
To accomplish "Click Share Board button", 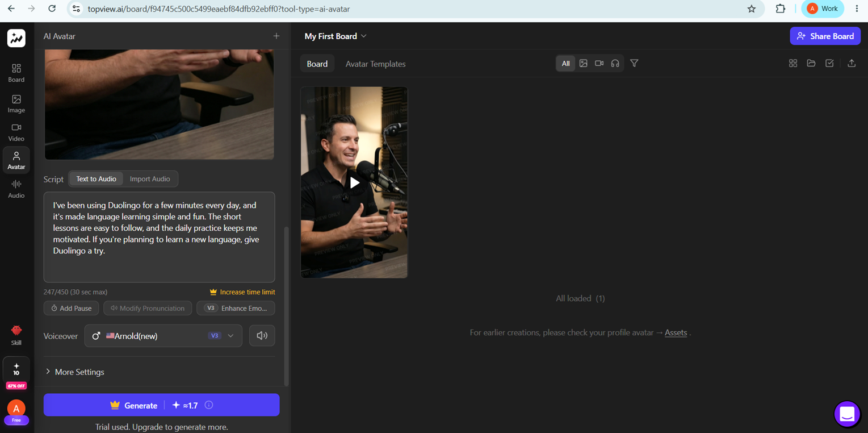I will [x=825, y=36].
